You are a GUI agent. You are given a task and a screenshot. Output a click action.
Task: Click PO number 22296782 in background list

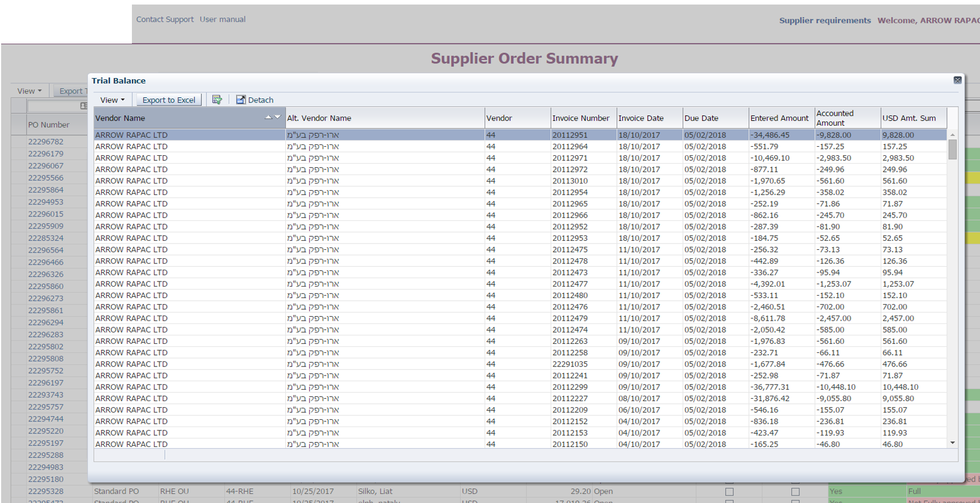click(46, 142)
